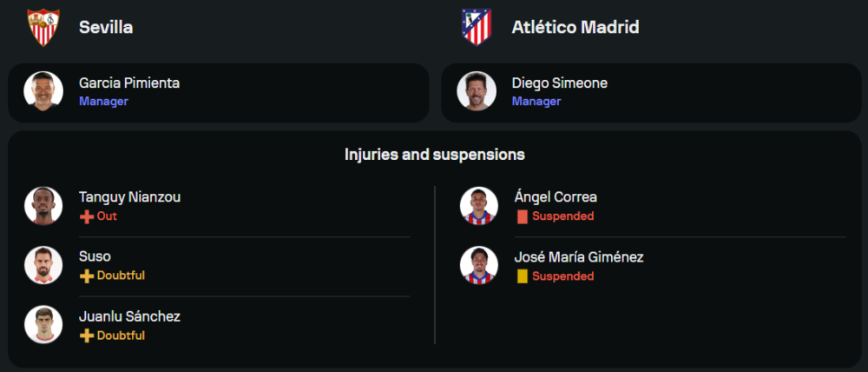Click Juanlu Sánchez's doubtful cross icon

[86, 335]
